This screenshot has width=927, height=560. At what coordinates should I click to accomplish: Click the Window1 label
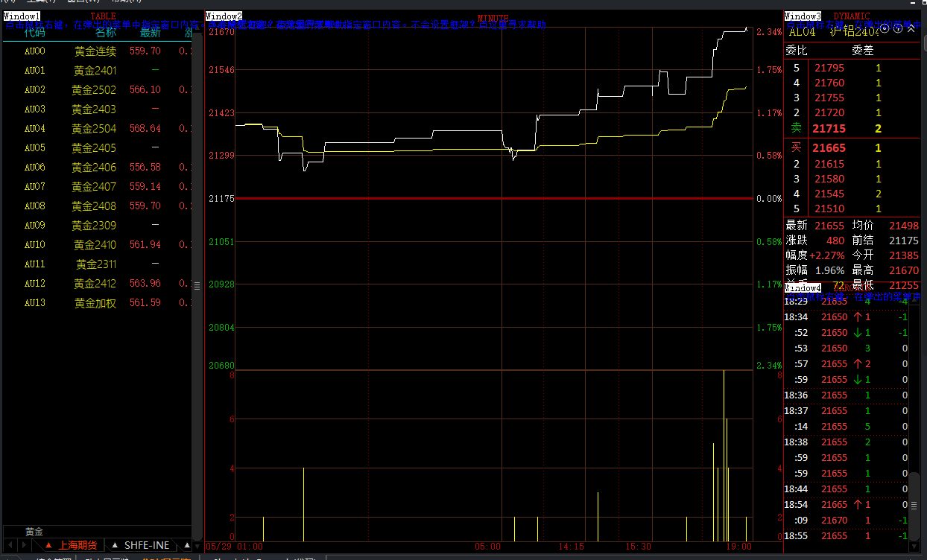coord(22,16)
